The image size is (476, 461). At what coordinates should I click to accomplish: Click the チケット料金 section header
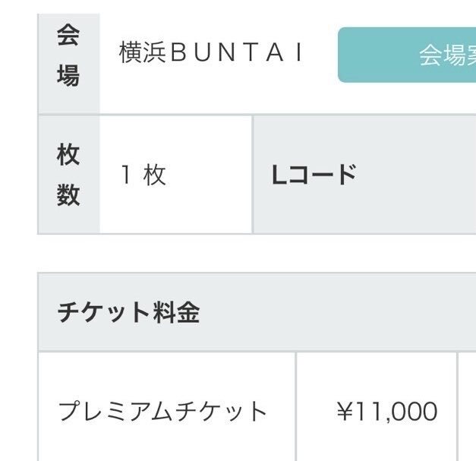pyautogui.click(x=128, y=312)
